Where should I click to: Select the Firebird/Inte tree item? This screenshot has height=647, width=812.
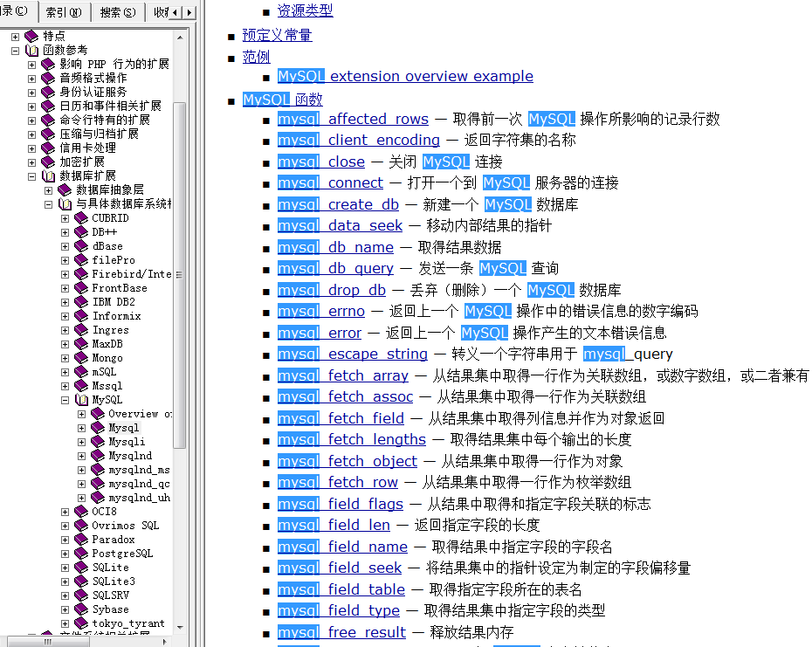(x=132, y=274)
